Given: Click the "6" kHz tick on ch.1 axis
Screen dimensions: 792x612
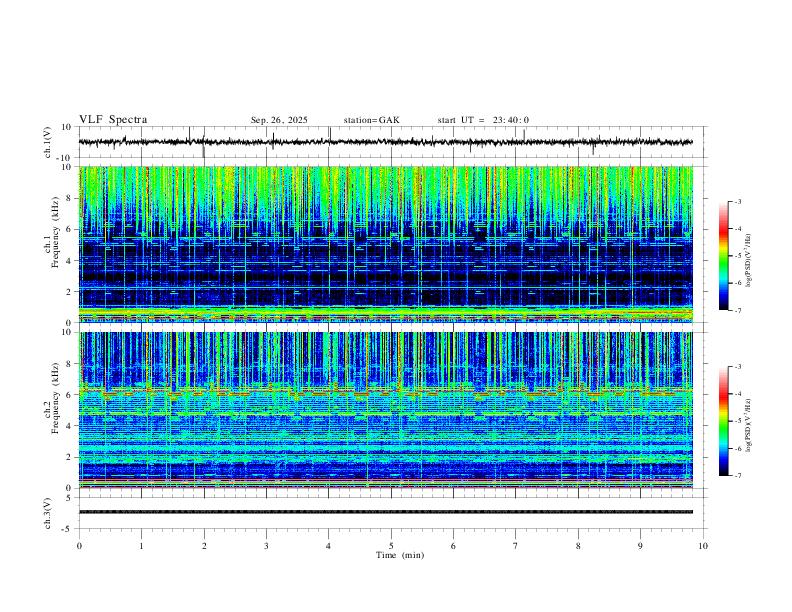Looking at the screenshot, I should (x=70, y=229).
